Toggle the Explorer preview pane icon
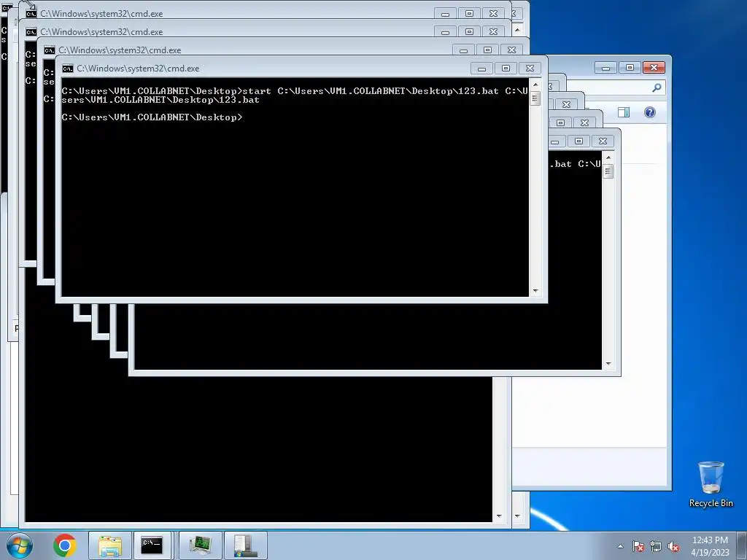The height and width of the screenshot is (560, 747). click(624, 112)
